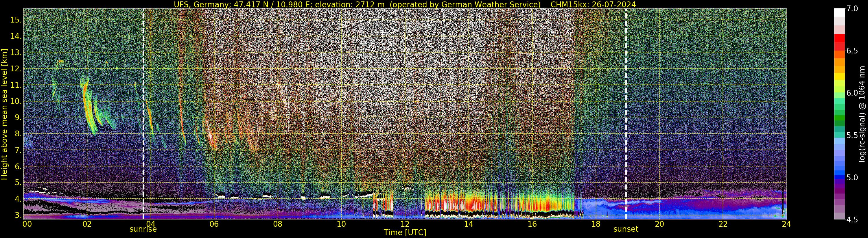Click the '5.5' colorbar tick label

852,135
